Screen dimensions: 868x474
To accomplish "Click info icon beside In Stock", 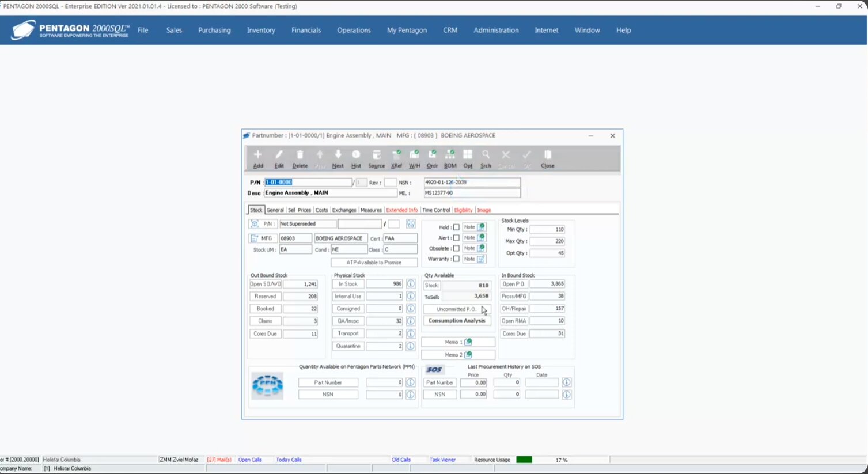I will click(x=411, y=284).
